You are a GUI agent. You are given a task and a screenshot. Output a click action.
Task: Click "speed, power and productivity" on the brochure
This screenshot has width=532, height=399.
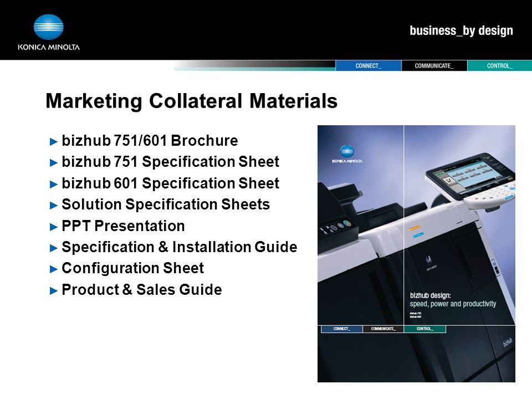click(453, 304)
